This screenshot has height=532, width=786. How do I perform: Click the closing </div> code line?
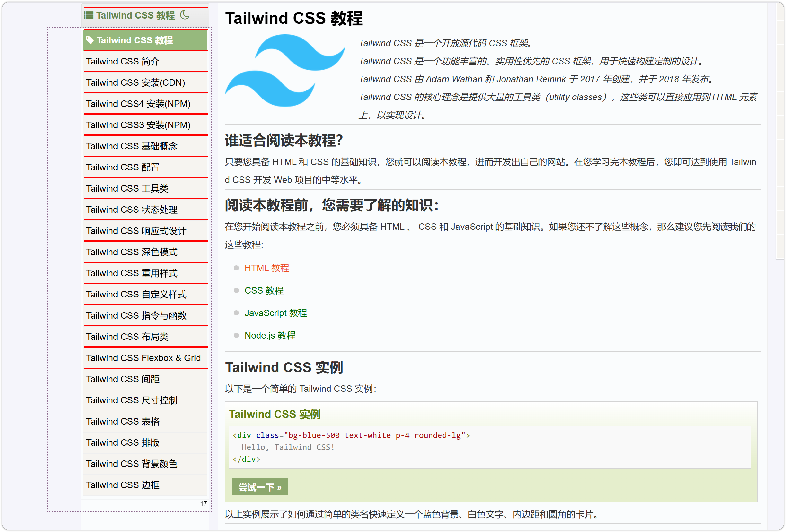point(247,459)
